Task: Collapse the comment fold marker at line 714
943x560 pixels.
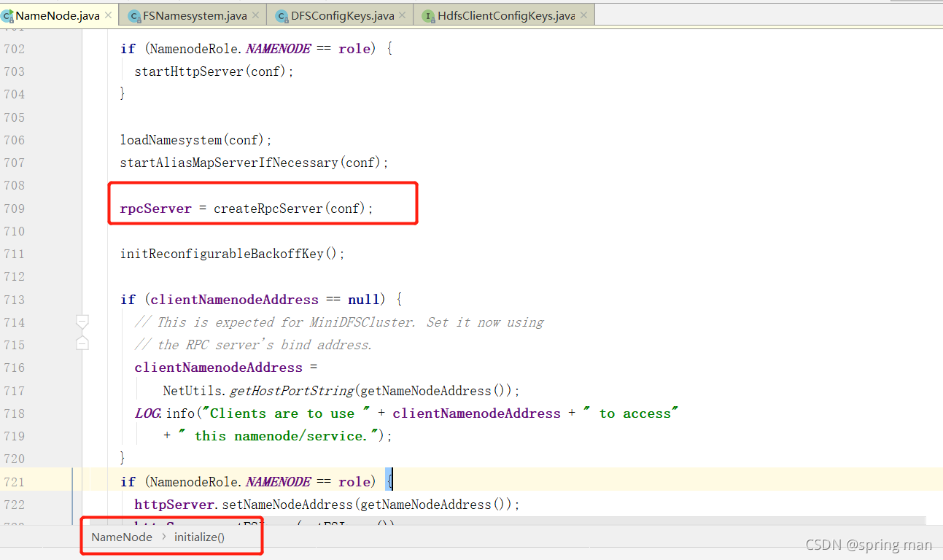Action: point(82,322)
